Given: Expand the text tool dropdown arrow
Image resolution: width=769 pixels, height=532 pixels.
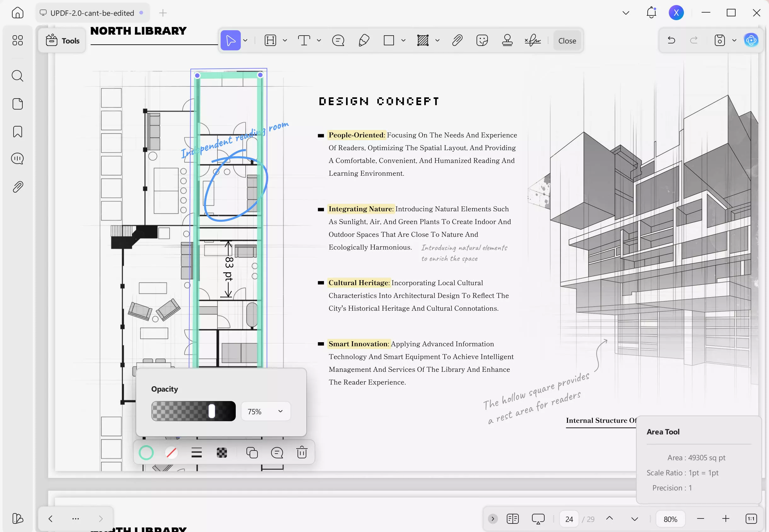Looking at the screenshot, I should (319, 41).
